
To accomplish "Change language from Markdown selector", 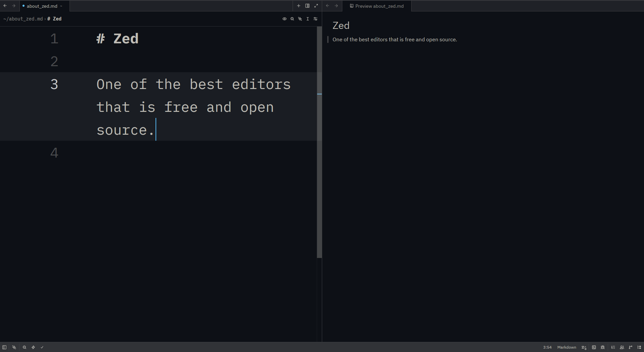I will (567, 347).
